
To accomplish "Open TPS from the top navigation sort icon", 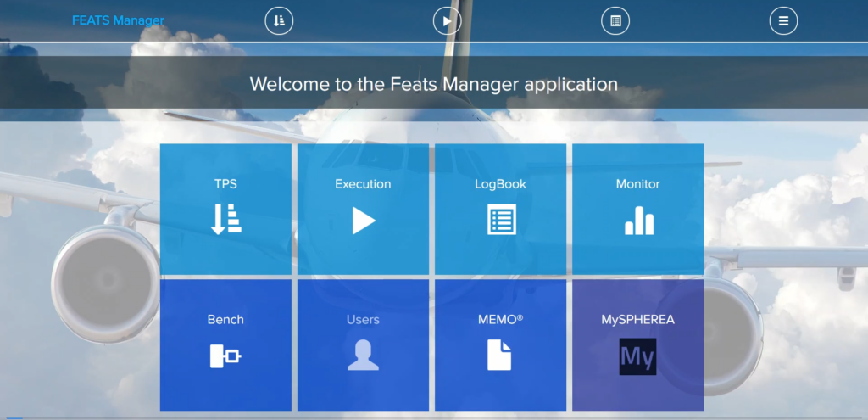I will 279,20.
